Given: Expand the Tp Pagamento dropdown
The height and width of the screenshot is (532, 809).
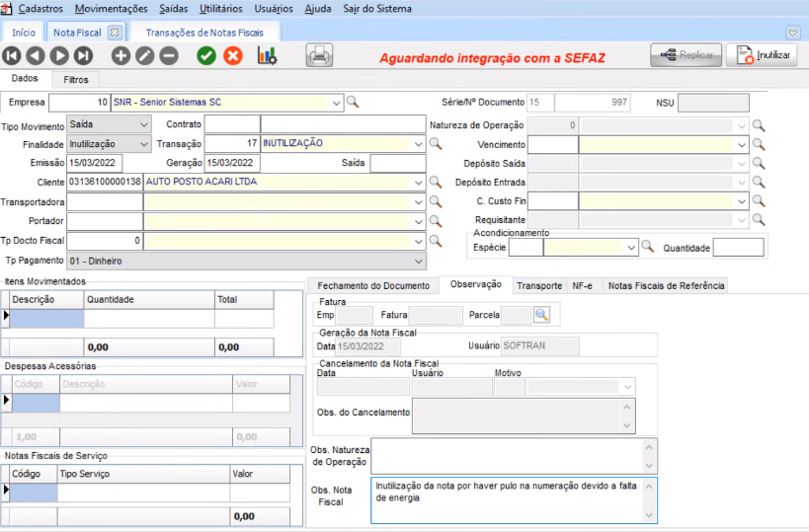Looking at the screenshot, I should [x=421, y=261].
